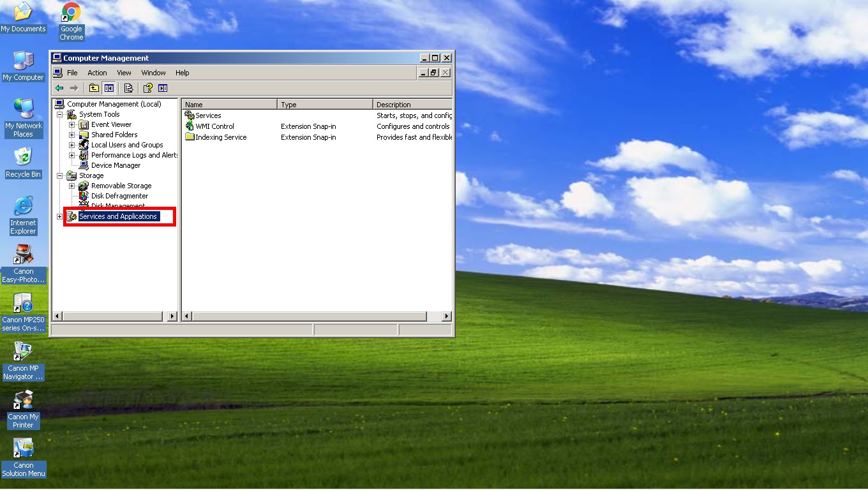Click the Services gear icon in list
Image resolution: width=868 pixels, height=490 pixels.
coord(190,115)
